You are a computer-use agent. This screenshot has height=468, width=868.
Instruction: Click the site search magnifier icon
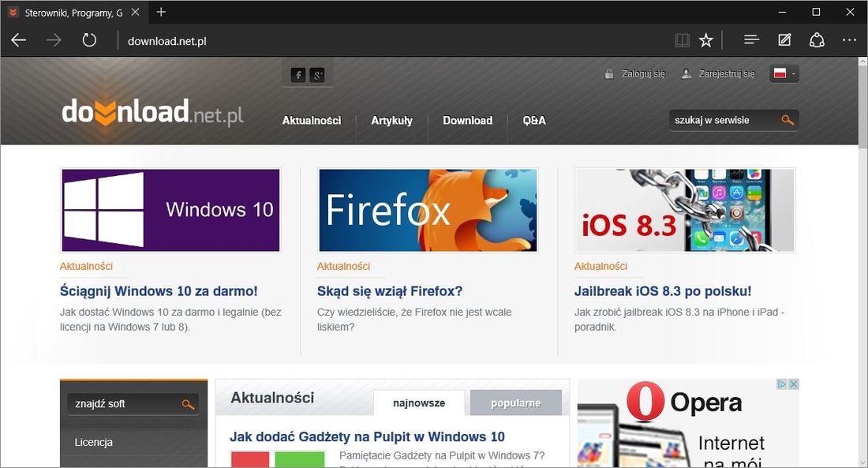pyautogui.click(x=788, y=120)
